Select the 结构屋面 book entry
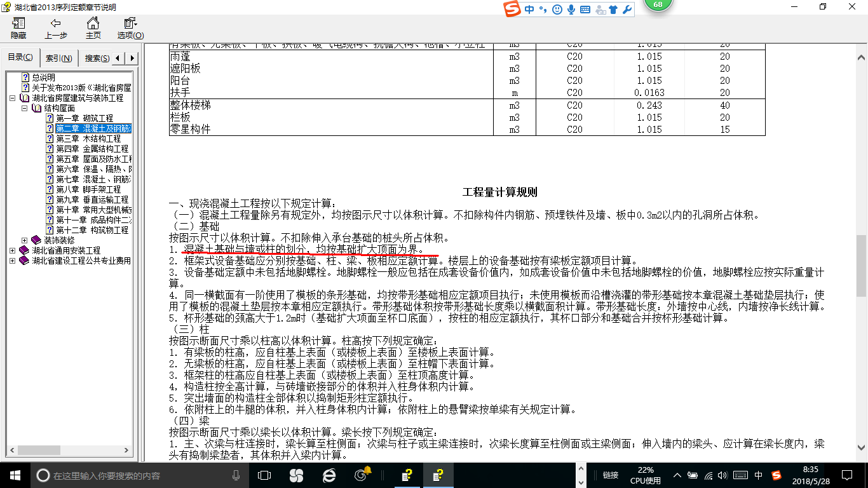 59,108
